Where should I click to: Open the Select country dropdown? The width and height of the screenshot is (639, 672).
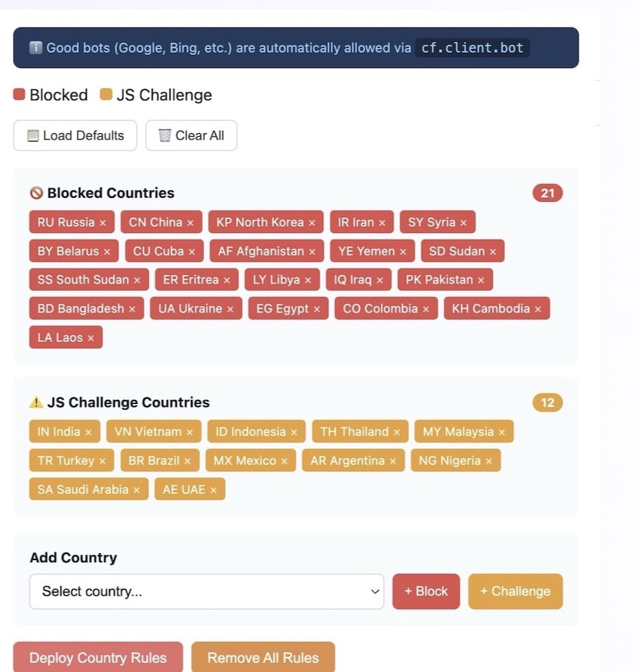coord(206,592)
